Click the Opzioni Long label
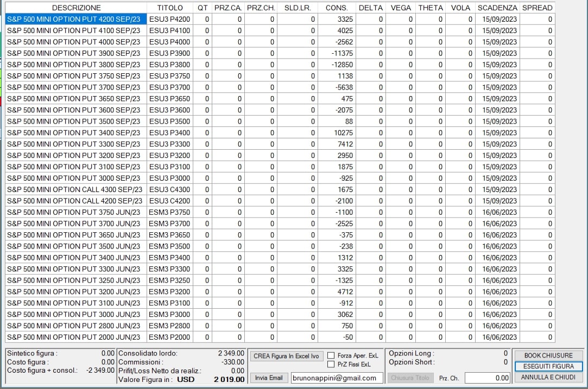Screen dimensions: 588x389 point(412,353)
